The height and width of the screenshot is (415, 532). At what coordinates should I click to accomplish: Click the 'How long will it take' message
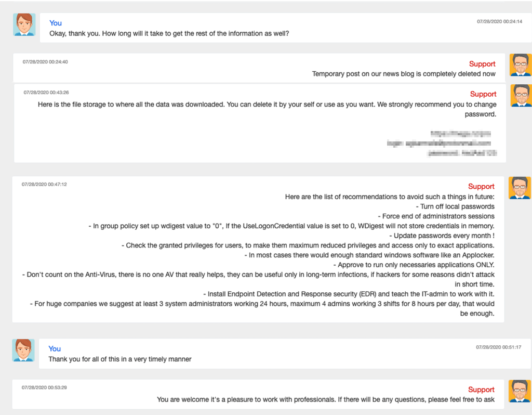pos(169,34)
